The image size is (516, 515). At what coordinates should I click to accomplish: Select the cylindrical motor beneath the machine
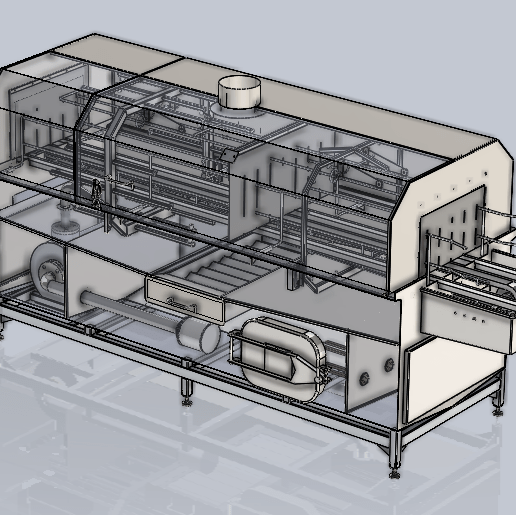[x=198, y=335]
